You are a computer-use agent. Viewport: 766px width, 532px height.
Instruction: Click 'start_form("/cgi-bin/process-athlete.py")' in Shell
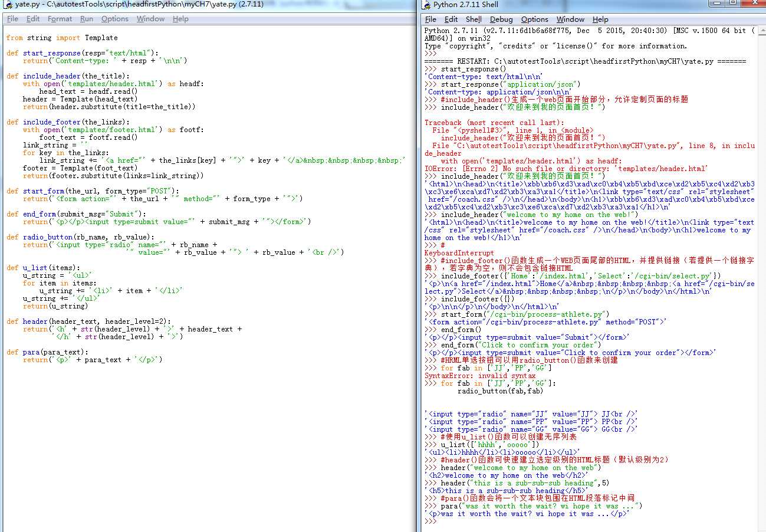(x=525, y=314)
